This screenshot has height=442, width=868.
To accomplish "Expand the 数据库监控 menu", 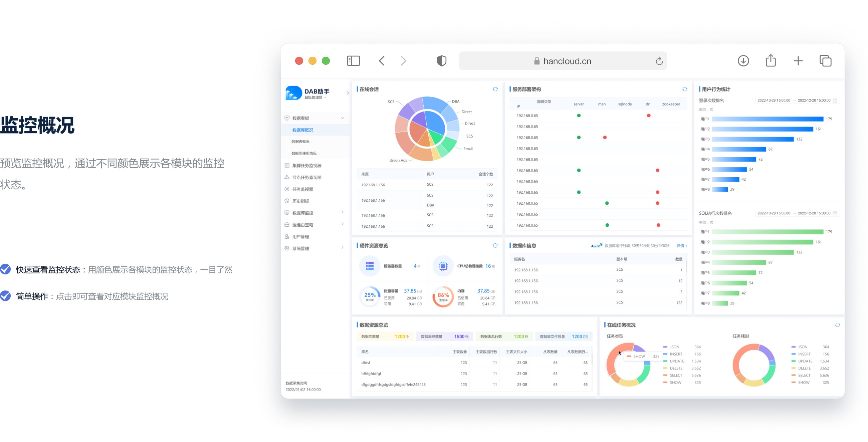I will (342, 212).
